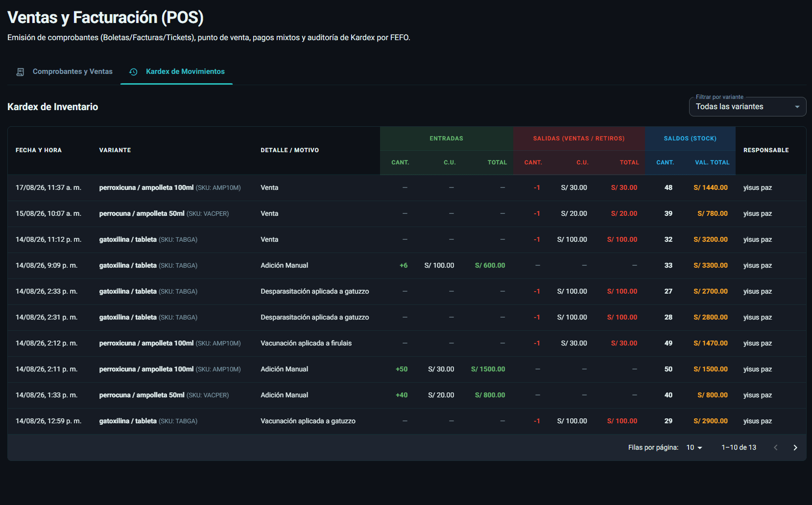The height and width of the screenshot is (505, 812).
Task: Click stock value S/ 1470.00
Action: [x=711, y=343]
